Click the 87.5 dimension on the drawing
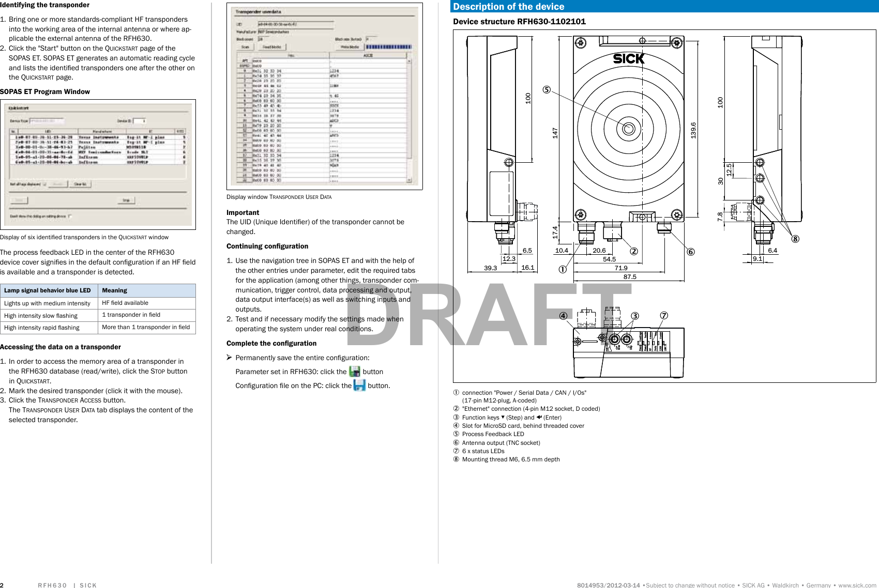This screenshot has height=588, width=879. pos(630,277)
